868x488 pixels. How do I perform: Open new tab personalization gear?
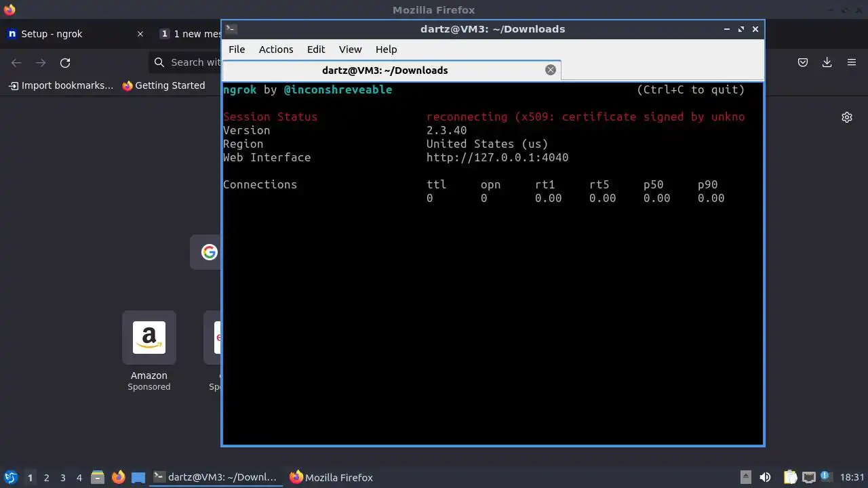[847, 117]
